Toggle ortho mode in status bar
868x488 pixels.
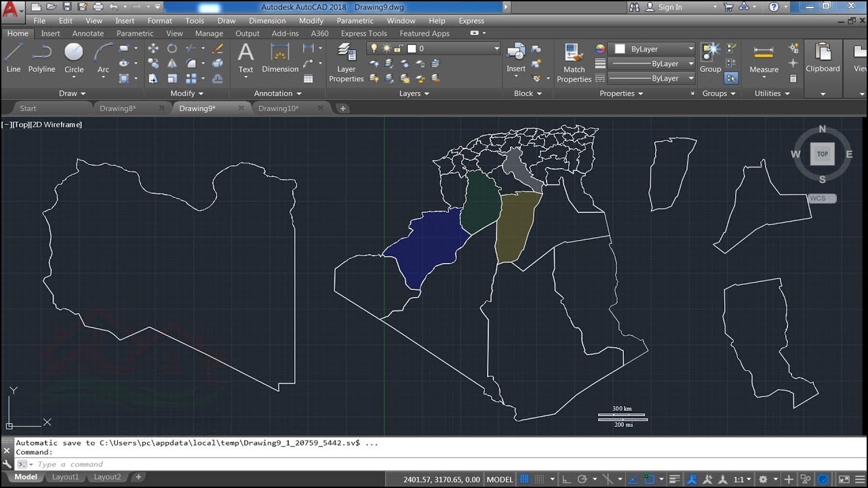click(x=566, y=479)
